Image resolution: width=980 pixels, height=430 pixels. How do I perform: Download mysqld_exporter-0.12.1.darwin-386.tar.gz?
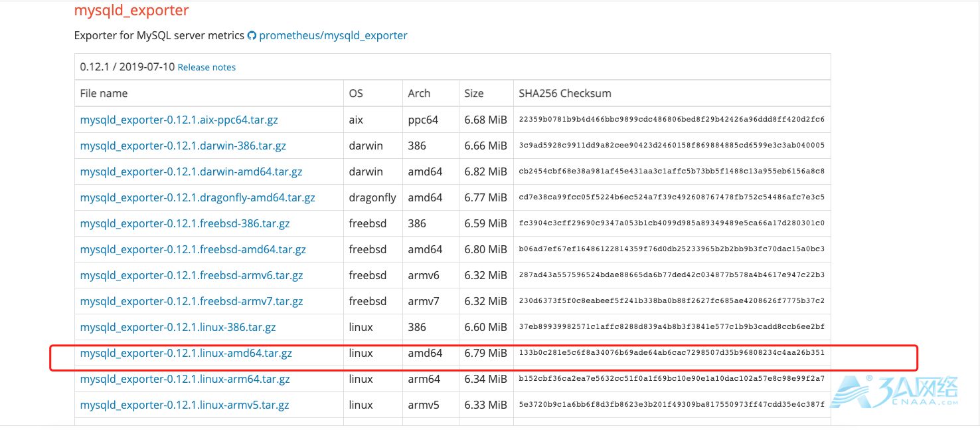pyautogui.click(x=183, y=146)
